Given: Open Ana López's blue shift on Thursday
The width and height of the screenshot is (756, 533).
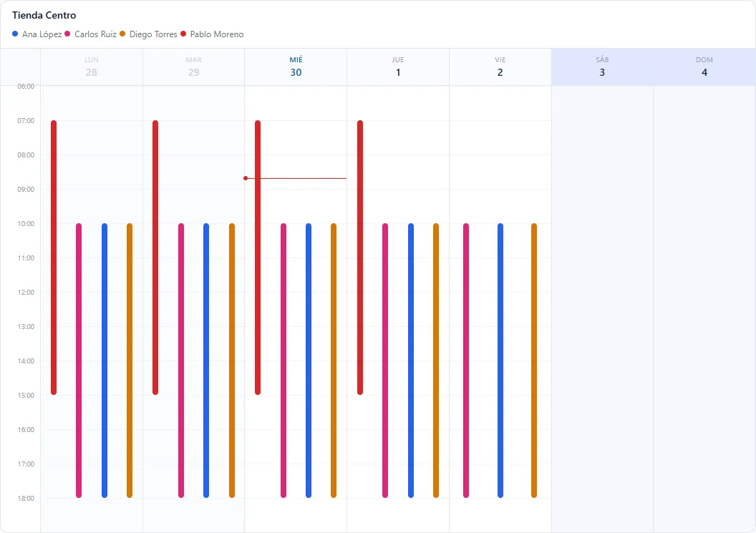Looking at the screenshot, I should 411,361.
